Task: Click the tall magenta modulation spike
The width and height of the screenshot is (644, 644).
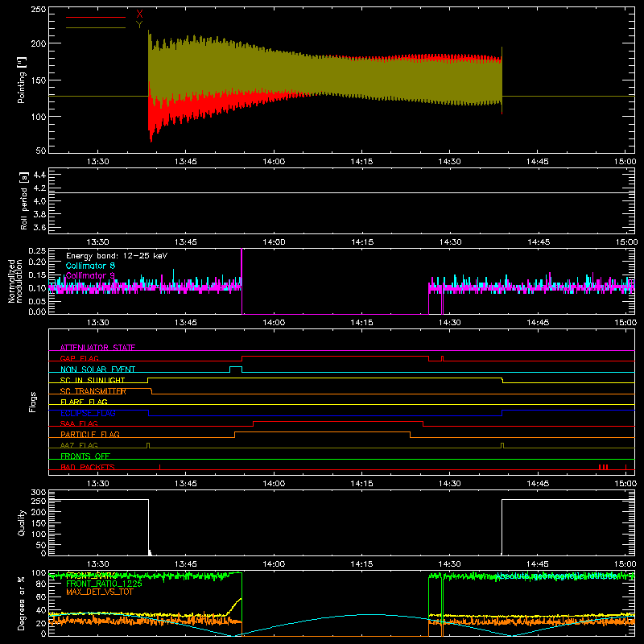Action: (242, 279)
